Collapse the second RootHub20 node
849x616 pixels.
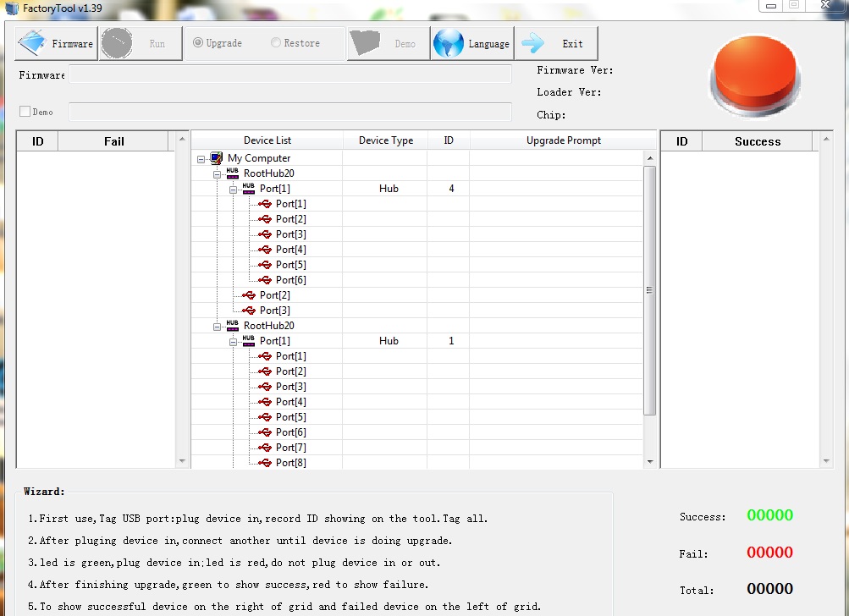tap(217, 327)
